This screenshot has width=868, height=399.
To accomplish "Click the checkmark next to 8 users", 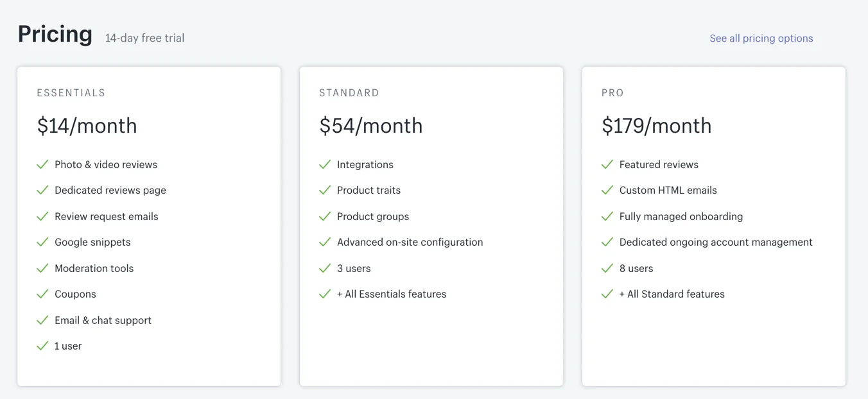I will coord(607,269).
